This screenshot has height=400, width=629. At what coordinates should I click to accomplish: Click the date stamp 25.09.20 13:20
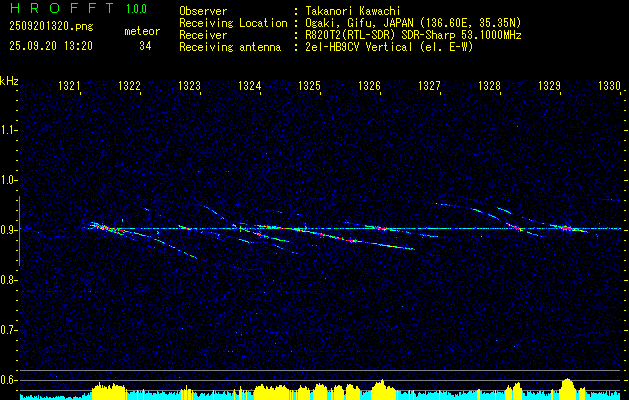click(51, 46)
